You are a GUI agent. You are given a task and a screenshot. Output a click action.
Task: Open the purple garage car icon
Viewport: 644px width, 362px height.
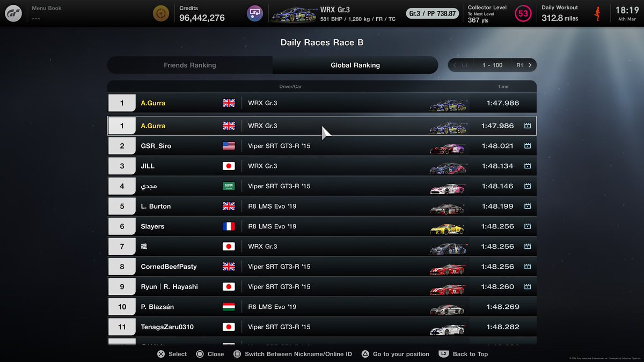point(255,13)
